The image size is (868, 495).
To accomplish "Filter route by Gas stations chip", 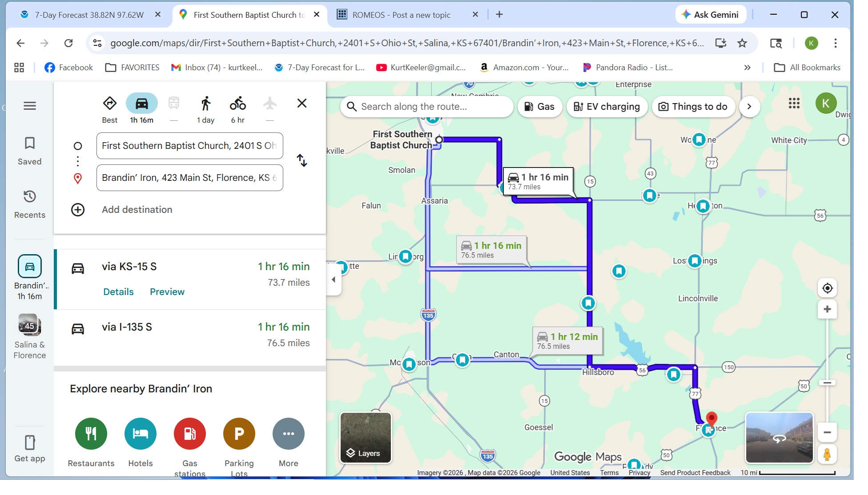I will point(539,107).
